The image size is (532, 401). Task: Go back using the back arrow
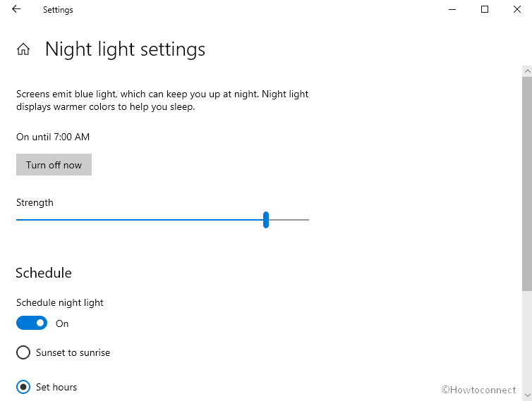coord(16,10)
